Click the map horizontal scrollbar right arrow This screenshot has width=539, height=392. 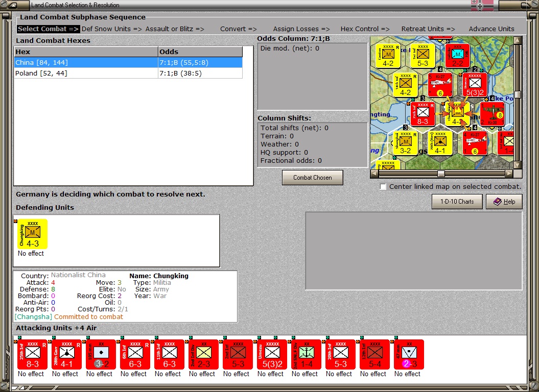point(509,174)
